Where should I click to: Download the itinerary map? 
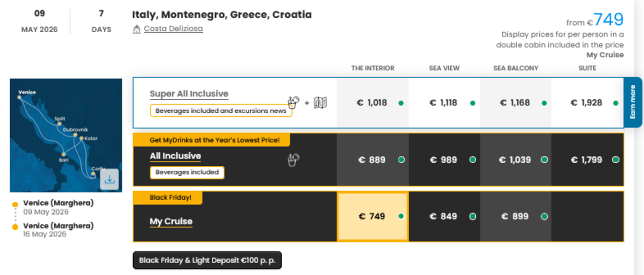pyautogui.click(x=109, y=179)
